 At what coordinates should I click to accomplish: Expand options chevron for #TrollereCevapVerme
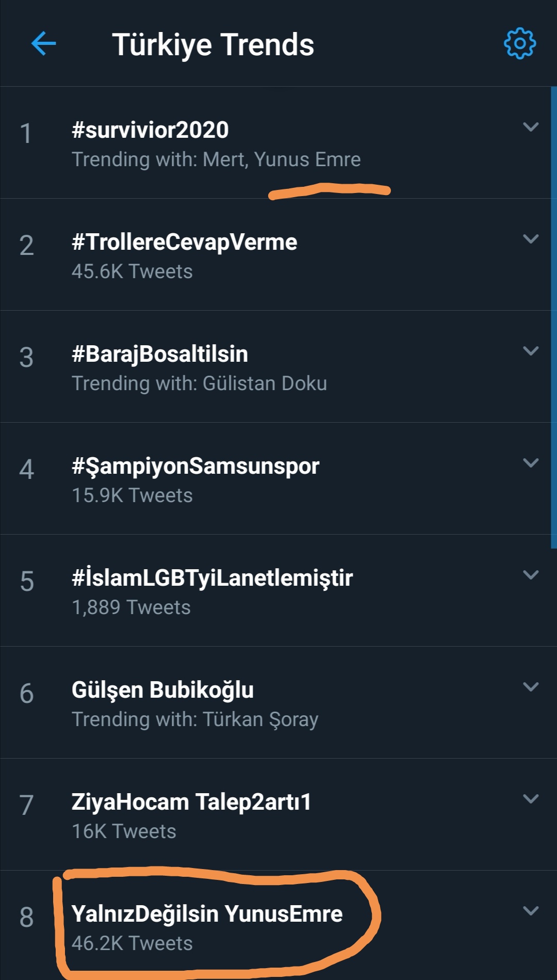(x=531, y=238)
